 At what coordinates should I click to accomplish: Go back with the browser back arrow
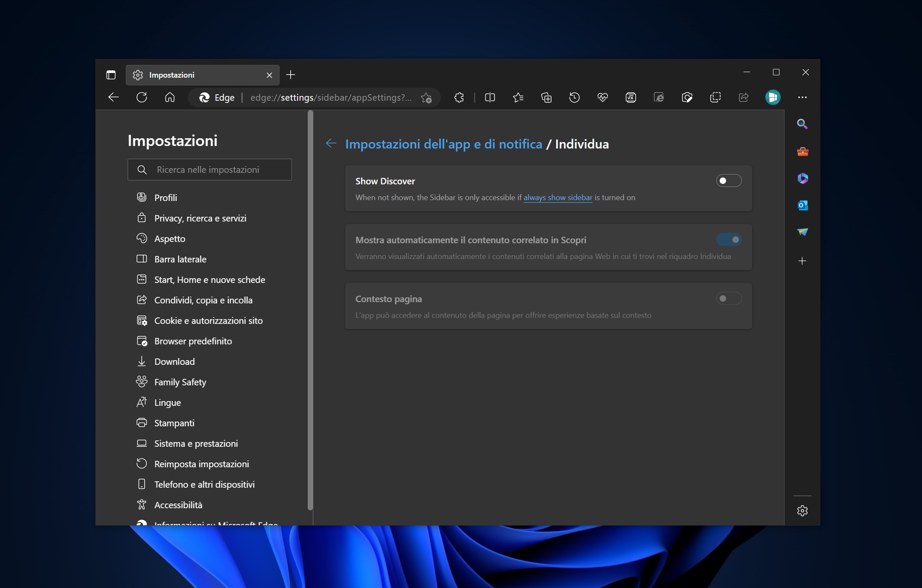(x=114, y=97)
